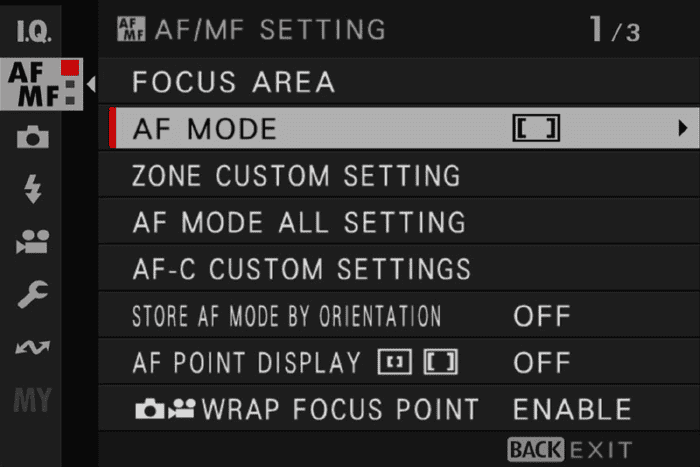Viewport: 700px width, 467px height.
Task: Expand AF MODE with right arrow
Action: point(682,128)
